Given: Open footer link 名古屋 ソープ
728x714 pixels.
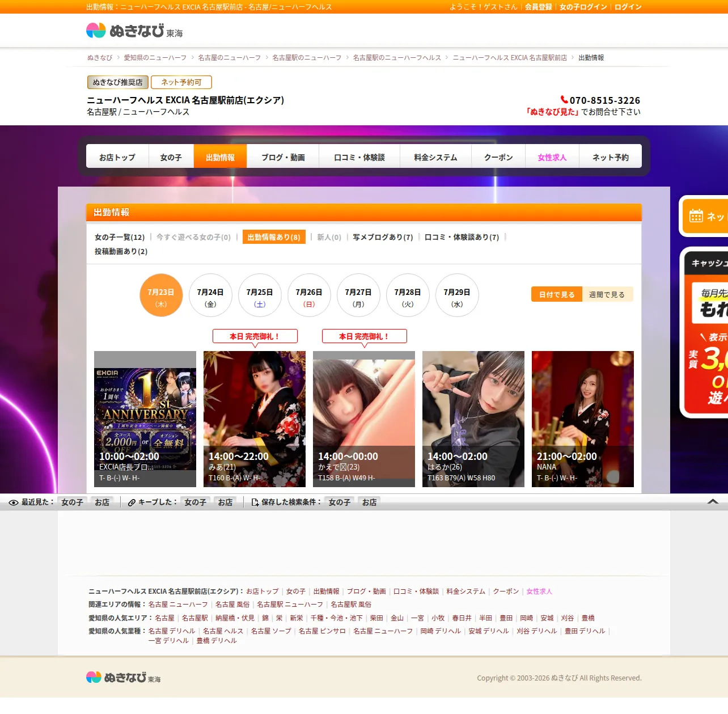Looking at the screenshot, I should click(271, 631).
